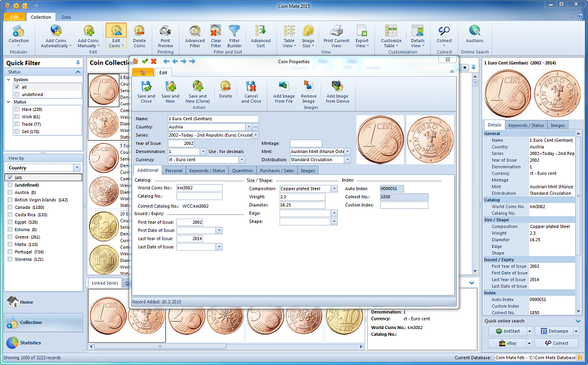Switch to the Data ribbon tab
The image size is (588, 365).
pos(66,17)
